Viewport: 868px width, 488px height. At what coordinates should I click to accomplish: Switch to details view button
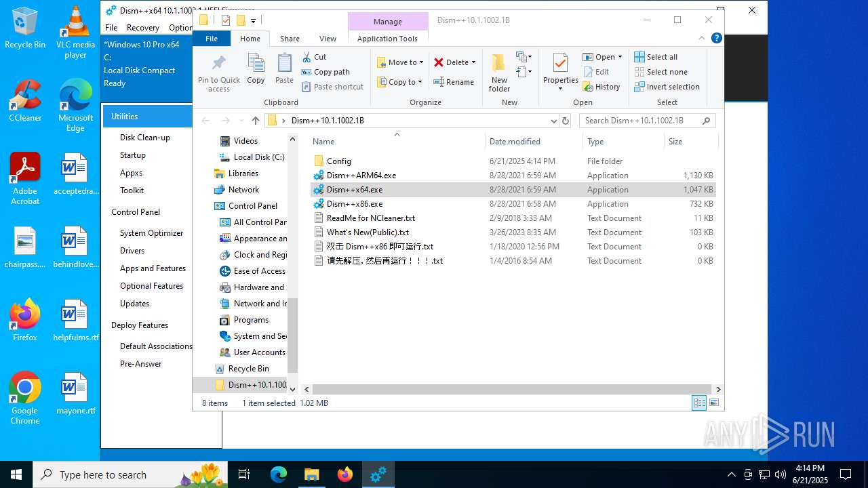click(x=699, y=403)
